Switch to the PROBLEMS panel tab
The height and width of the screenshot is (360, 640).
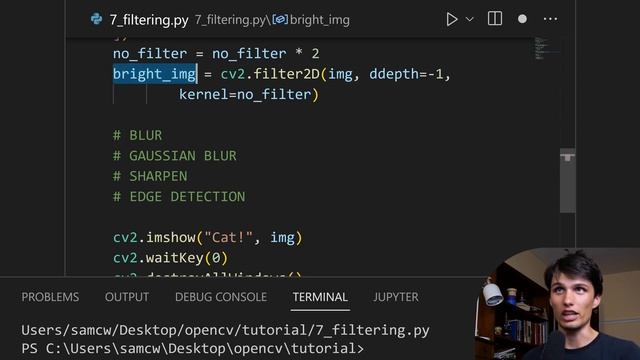pos(50,297)
